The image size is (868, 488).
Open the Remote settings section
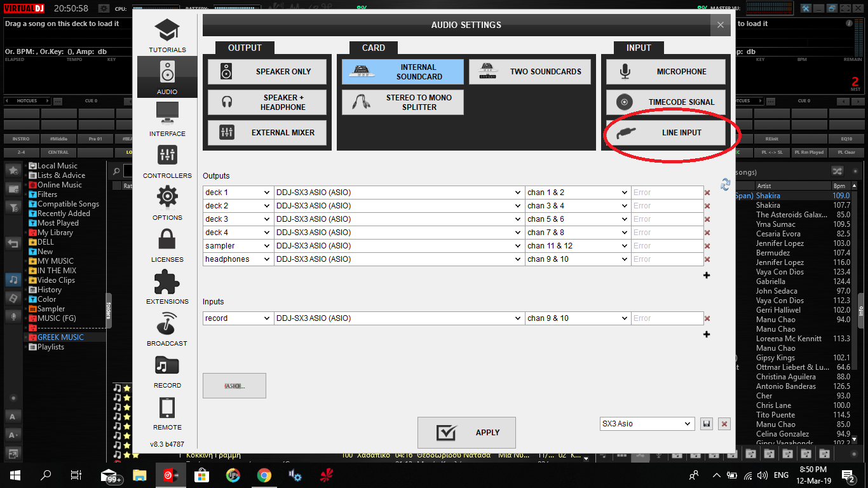pyautogui.click(x=167, y=412)
